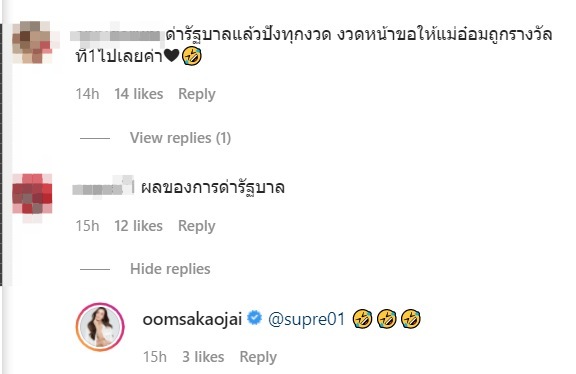
Task: Click the oomsakaojai username
Action: click(x=192, y=319)
